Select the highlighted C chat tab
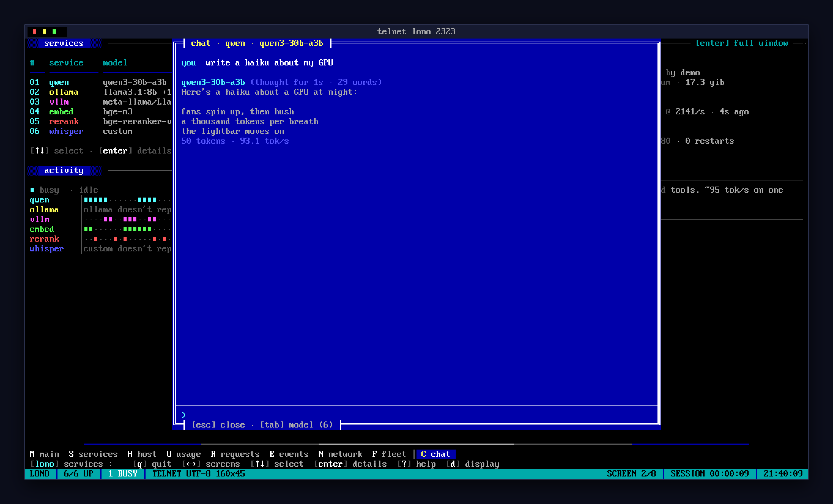833x504 pixels. 436,454
